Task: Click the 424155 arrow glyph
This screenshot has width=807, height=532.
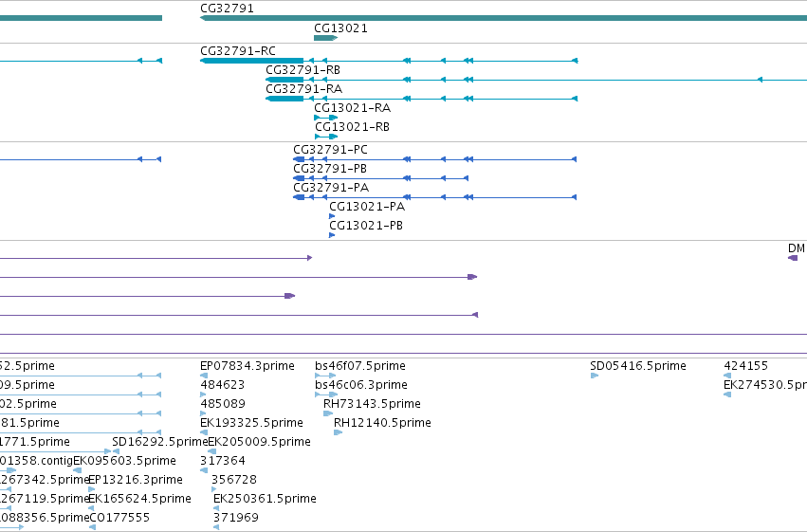Action: pyautogui.click(x=727, y=376)
